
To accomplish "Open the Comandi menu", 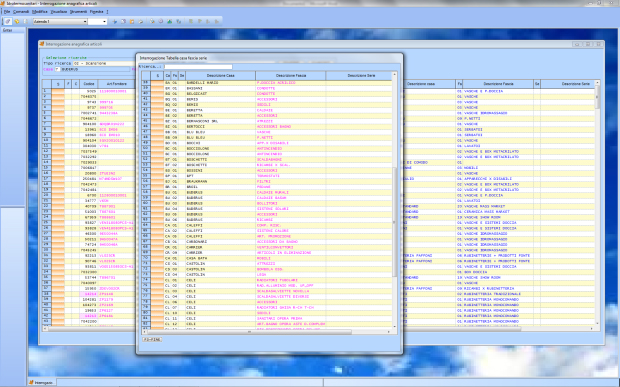I will [x=21, y=12].
